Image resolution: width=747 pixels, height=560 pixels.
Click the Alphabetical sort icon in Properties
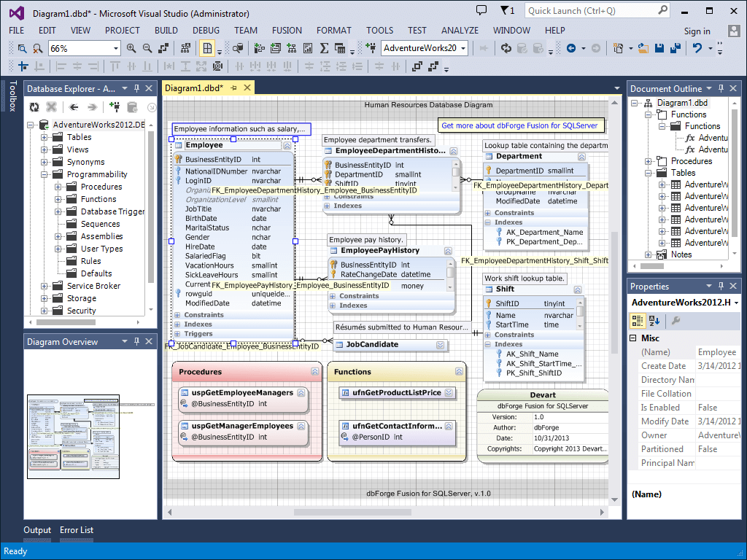click(x=654, y=321)
